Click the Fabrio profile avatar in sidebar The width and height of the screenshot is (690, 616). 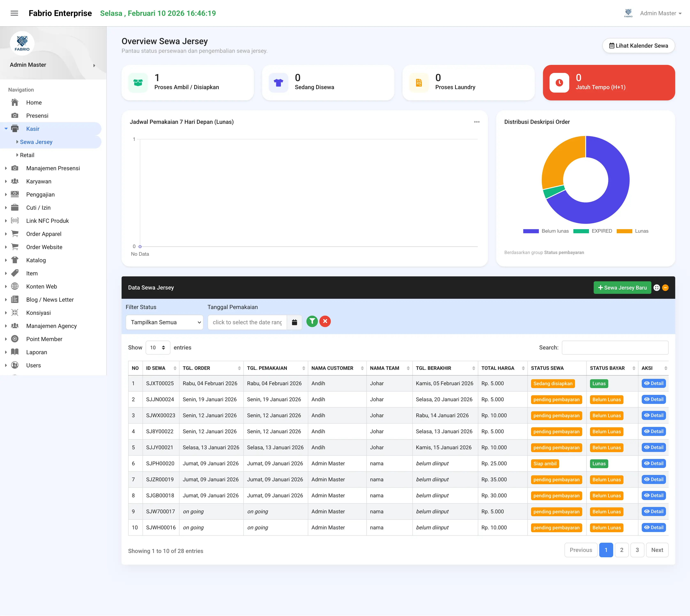tap(22, 43)
